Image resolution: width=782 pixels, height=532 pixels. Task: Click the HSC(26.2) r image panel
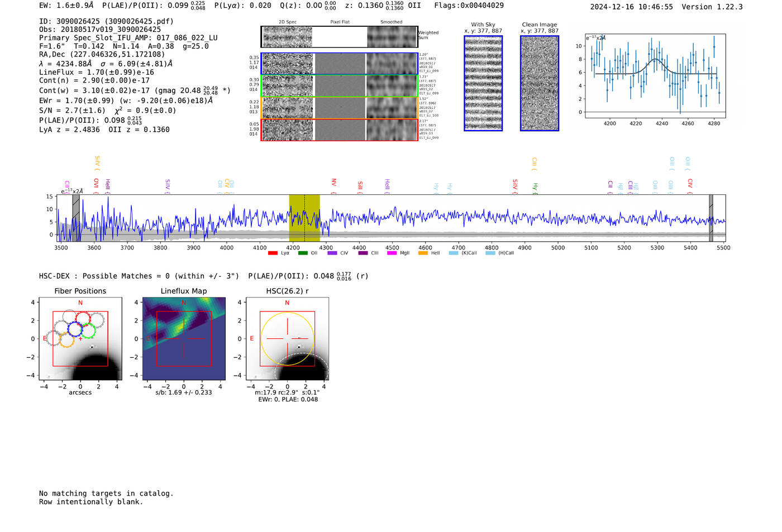coord(287,339)
